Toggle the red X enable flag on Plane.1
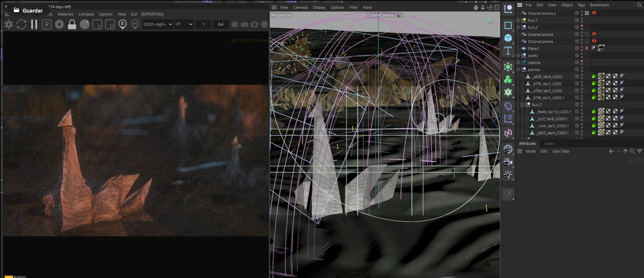The width and height of the screenshot is (644, 278). point(587,48)
